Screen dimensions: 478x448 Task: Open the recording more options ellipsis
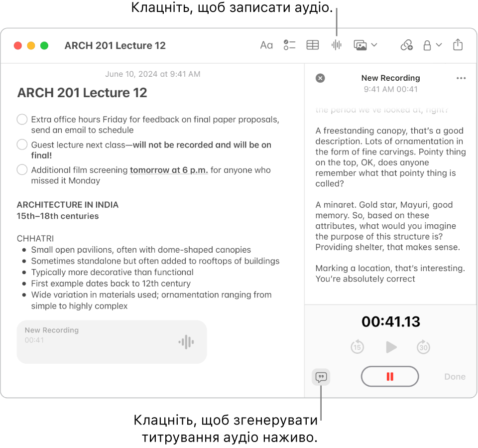(461, 78)
